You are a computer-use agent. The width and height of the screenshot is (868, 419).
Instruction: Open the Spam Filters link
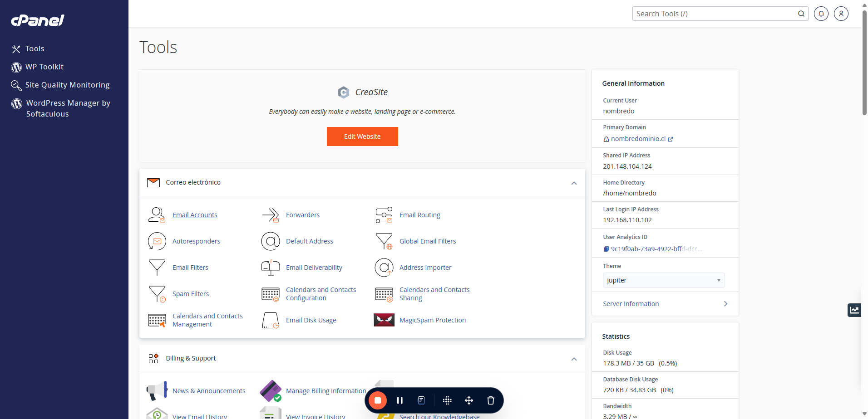(191, 294)
